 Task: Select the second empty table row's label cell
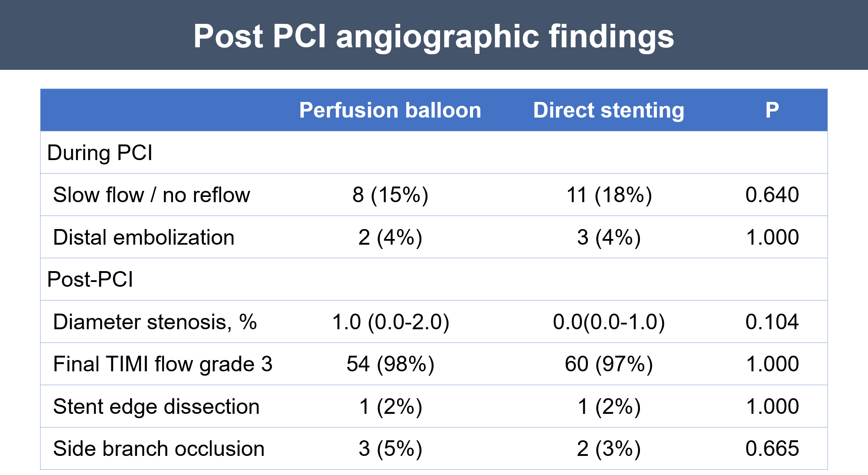[x=160, y=195]
